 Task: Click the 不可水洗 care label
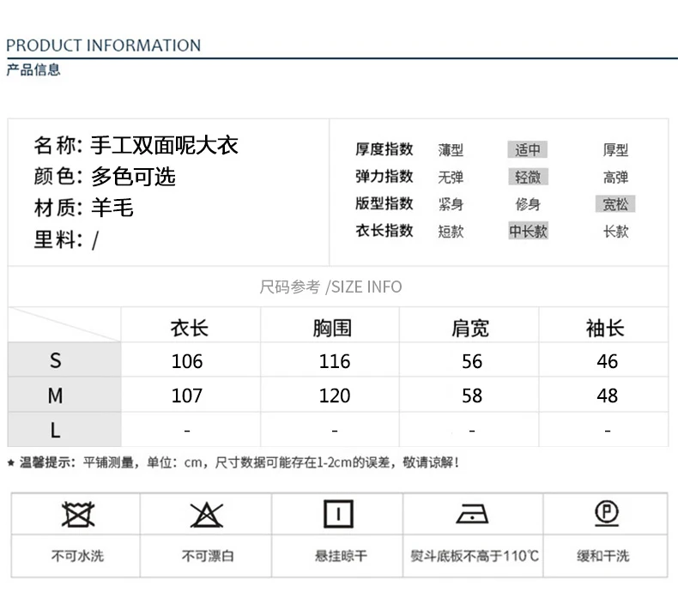[78, 555]
